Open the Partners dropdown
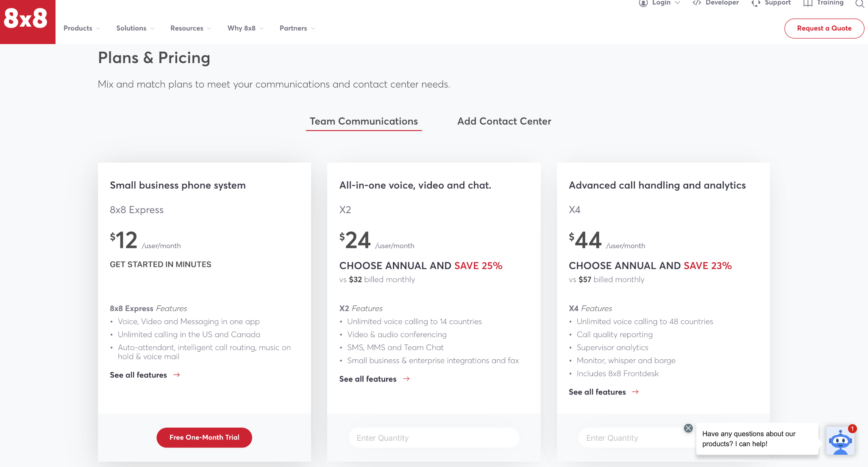Screen dimensions: 868x467 [x=297, y=28]
